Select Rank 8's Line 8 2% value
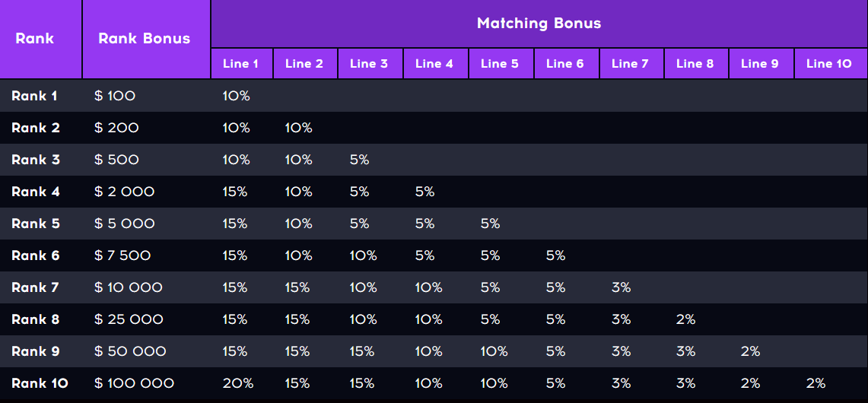The image size is (868, 403). (x=686, y=319)
